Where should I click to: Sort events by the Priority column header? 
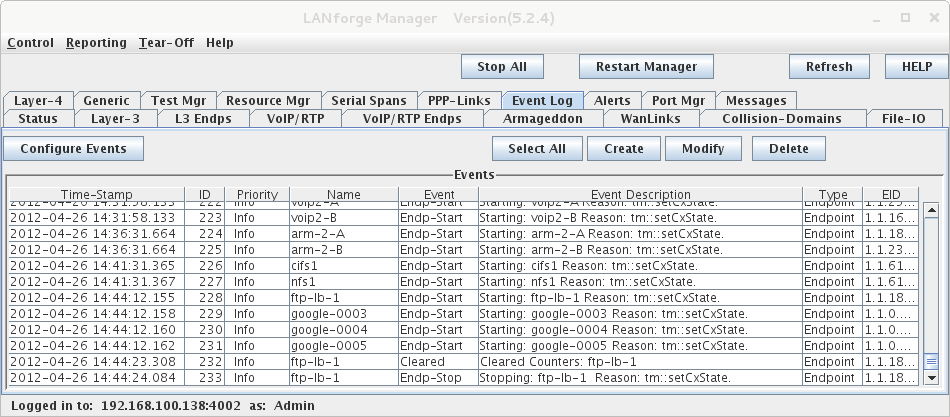tap(257, 195)
